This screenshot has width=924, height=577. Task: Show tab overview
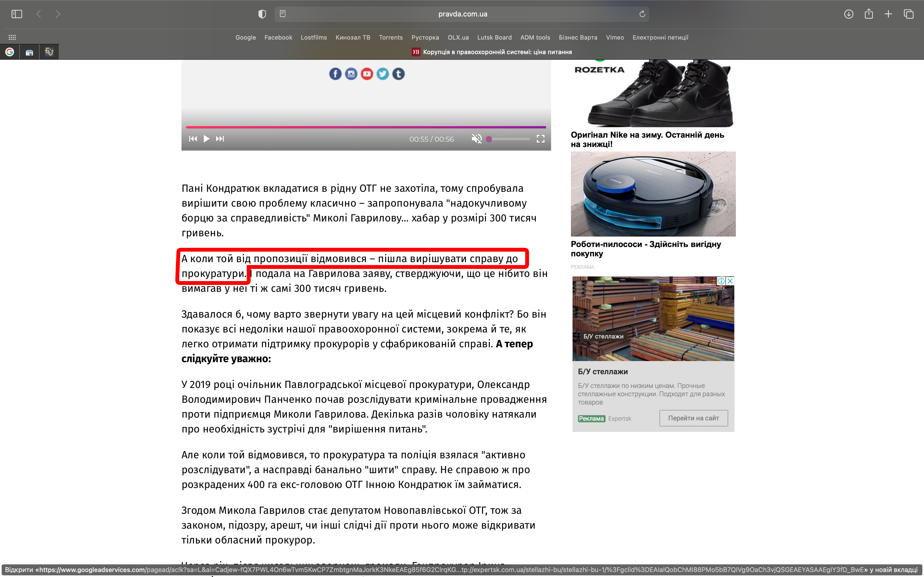click(909, 14)
